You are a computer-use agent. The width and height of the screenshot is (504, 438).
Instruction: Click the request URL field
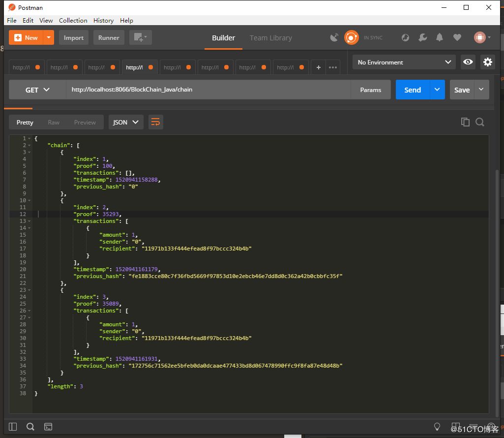[x=207, y=90]
